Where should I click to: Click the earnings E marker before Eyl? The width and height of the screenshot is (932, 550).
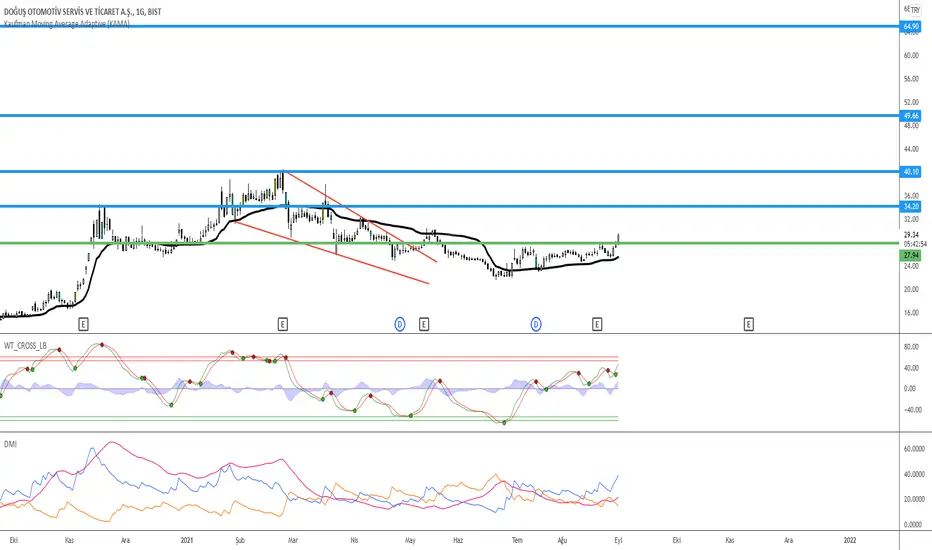[597, 324]
